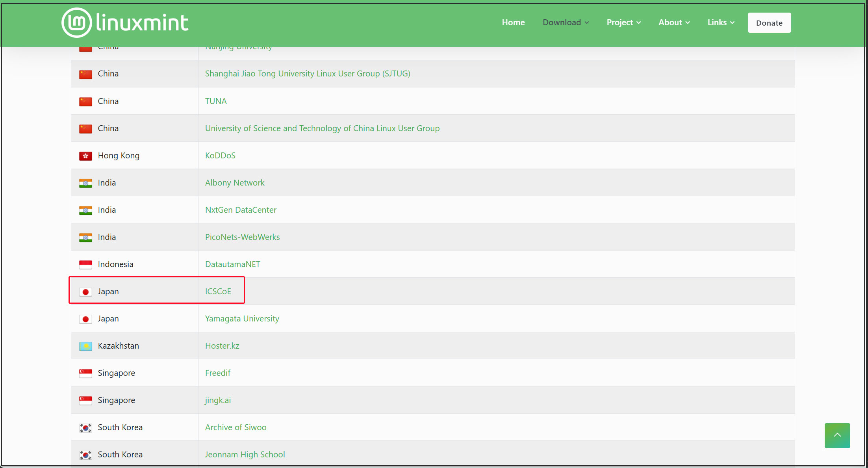Go to the Home page

click(x=513, y=22)
